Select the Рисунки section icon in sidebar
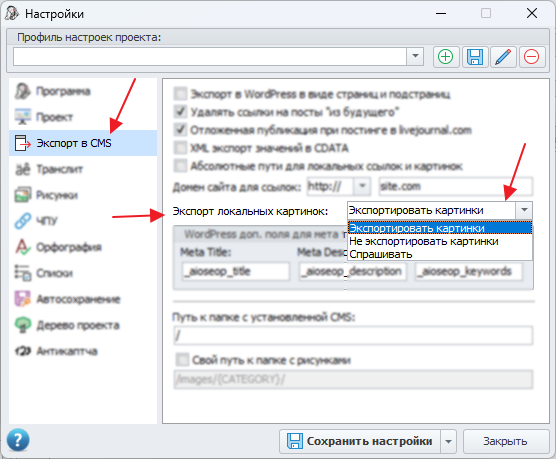Image resolution: width=556 pixels, height=459 pixels. click(22, 195)
